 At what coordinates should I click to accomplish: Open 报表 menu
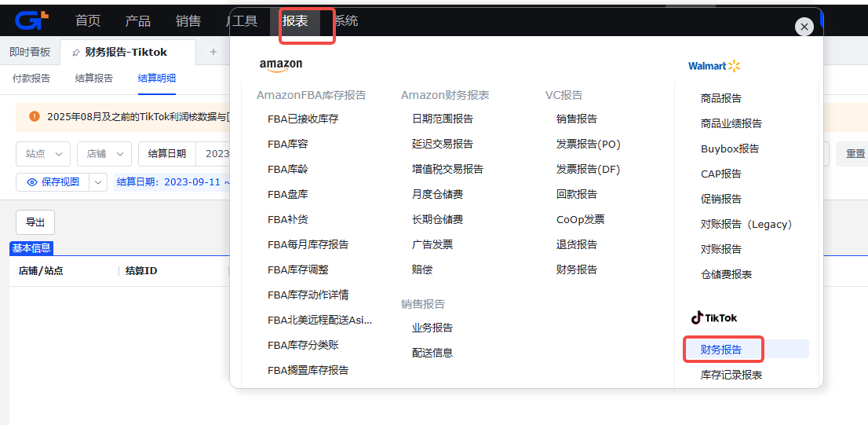295,21
